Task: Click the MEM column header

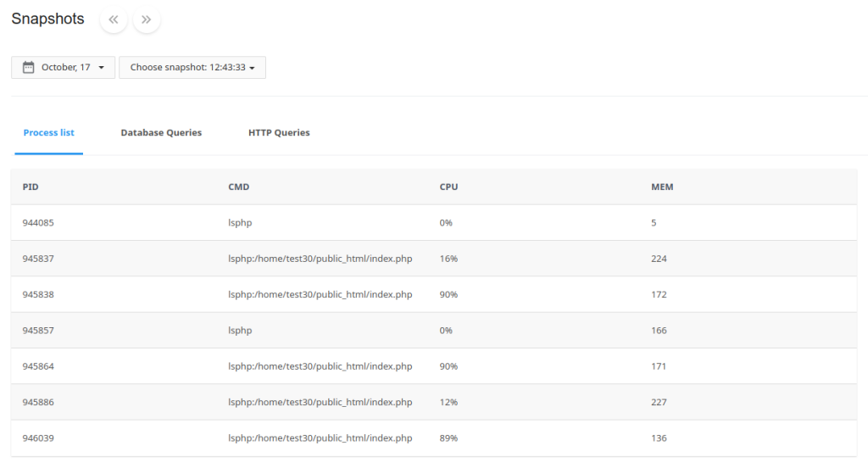Action: [x=662, y=187]
